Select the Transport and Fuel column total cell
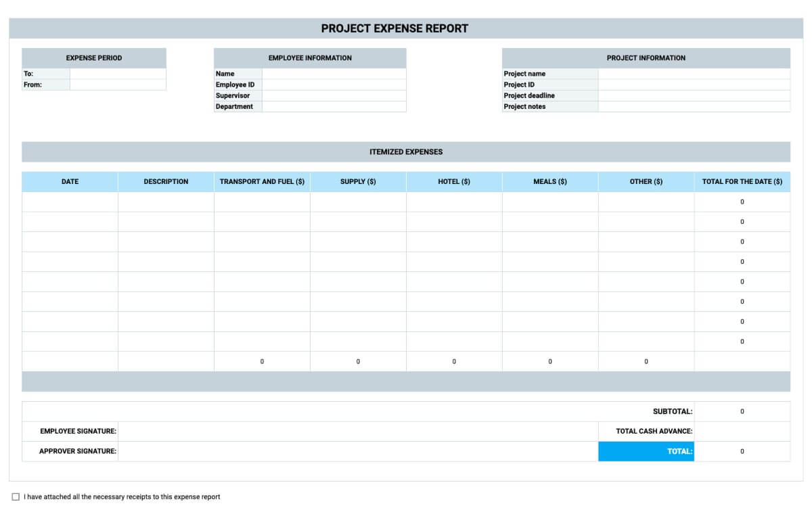Viewport: 812px width, 512px height. click(x=263, y=362)
